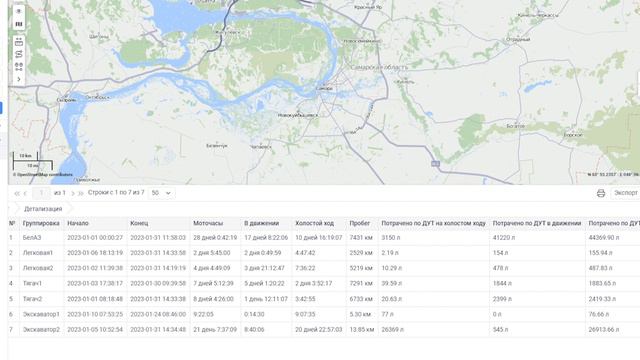Go to next page with right arrow
The width and height of the screenshot is (640, 360).
(x=73, y=193)
